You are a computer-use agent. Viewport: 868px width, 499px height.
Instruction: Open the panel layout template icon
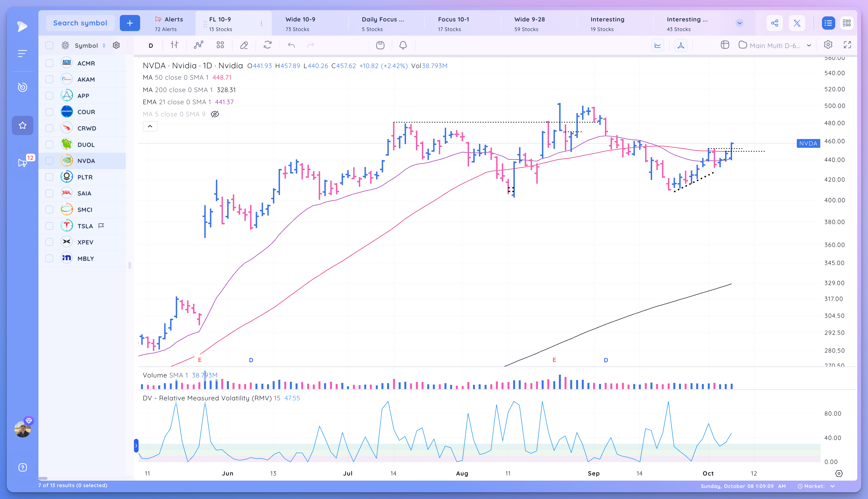[725, 45]
